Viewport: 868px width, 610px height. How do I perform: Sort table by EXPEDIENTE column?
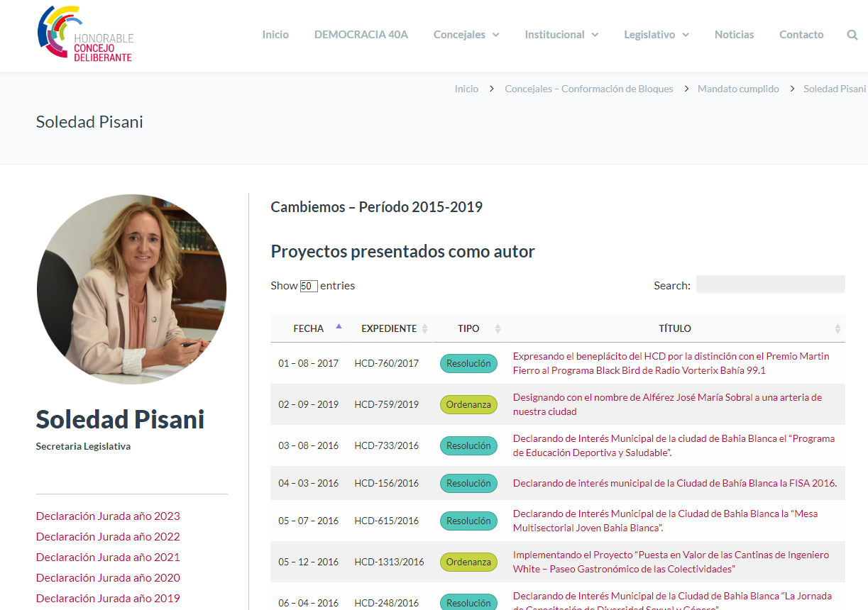pos(389,328)
